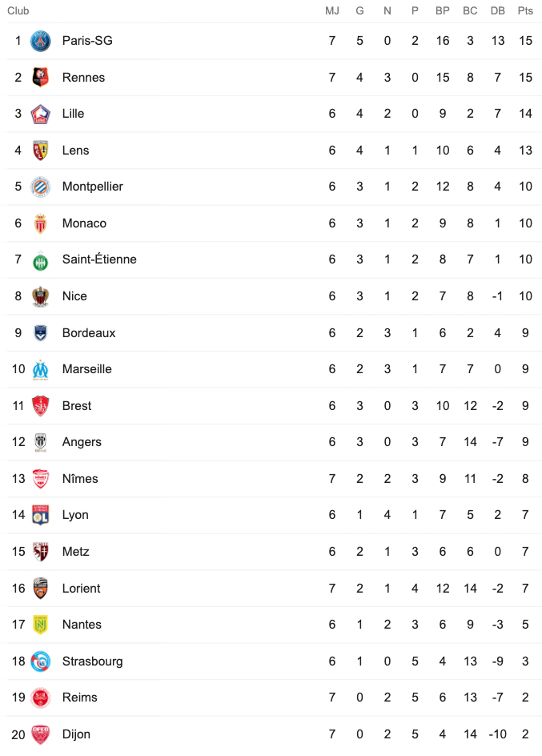Image resolution: width=542 pixels, height=756 pixels.
Task: Click the Lille club crest
Action: [x=41, y=114]
